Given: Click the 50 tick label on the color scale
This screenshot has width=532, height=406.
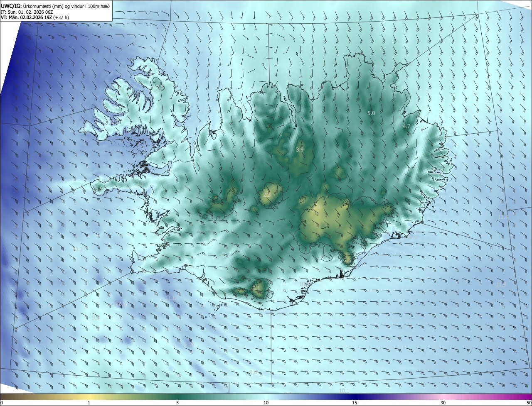Looking at the screenshot, I should (x=529, y=403).
